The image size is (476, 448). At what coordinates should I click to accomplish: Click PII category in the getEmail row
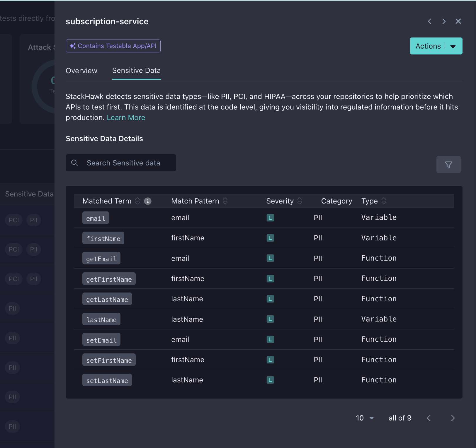[x=318, y=258]
